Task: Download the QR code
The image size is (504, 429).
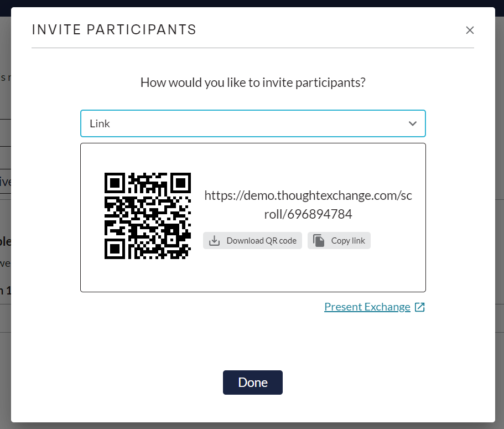Action: (x=252, y=241)
